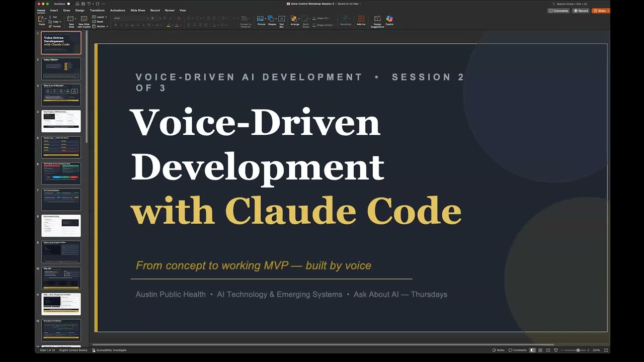Save the presentation using the disk icon
Screen dimensions: 644x362
pyautogui.click(x=83, y=4)
